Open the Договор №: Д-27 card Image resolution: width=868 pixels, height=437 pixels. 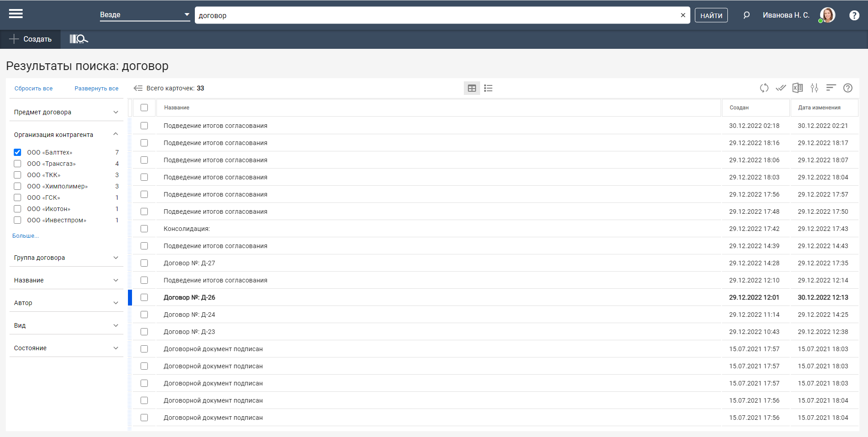pos(189,263)
